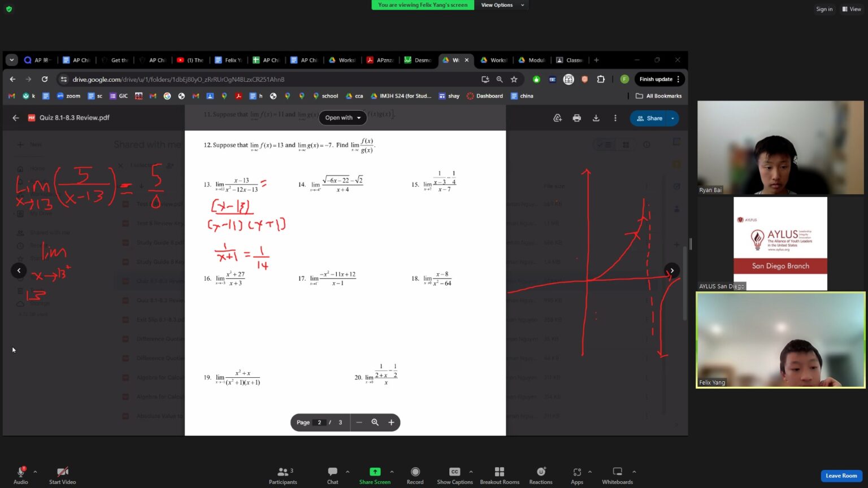Open the school bookmark

[x=325, y=96]
